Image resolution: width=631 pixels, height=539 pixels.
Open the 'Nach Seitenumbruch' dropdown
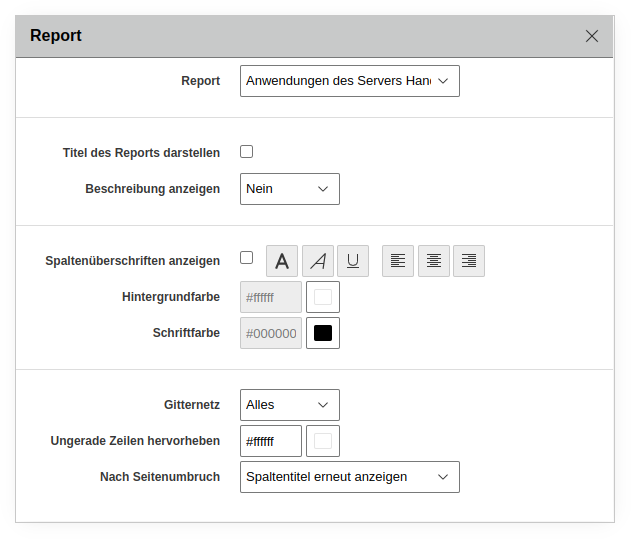tap(350, 477)
